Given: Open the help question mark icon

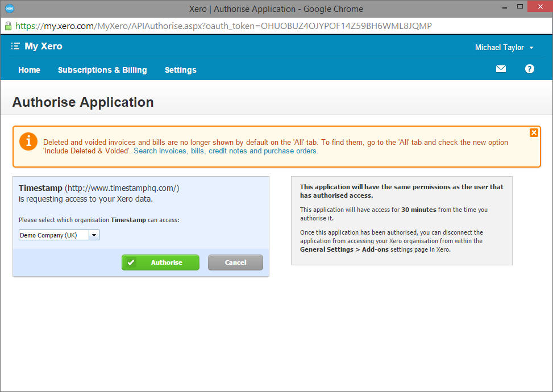Looking at the screenshot, I should pyautogui.click(x=529, y=69).
